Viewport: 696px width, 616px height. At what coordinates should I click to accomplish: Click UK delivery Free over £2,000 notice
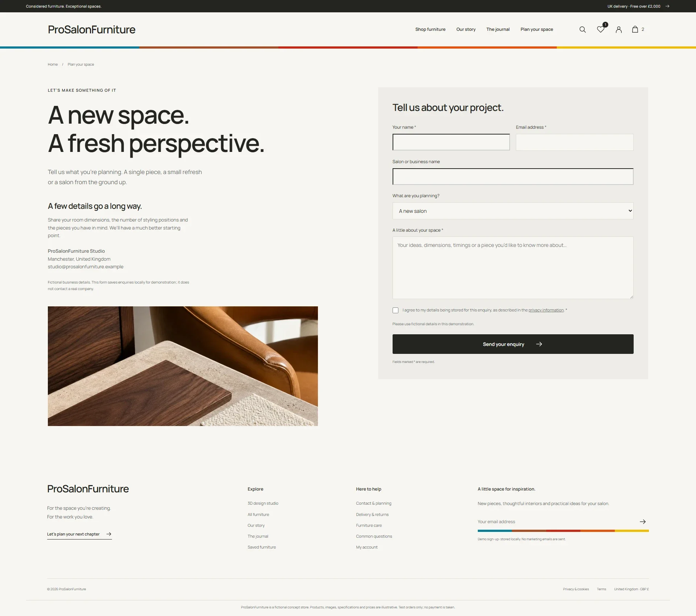click(634, 6)
